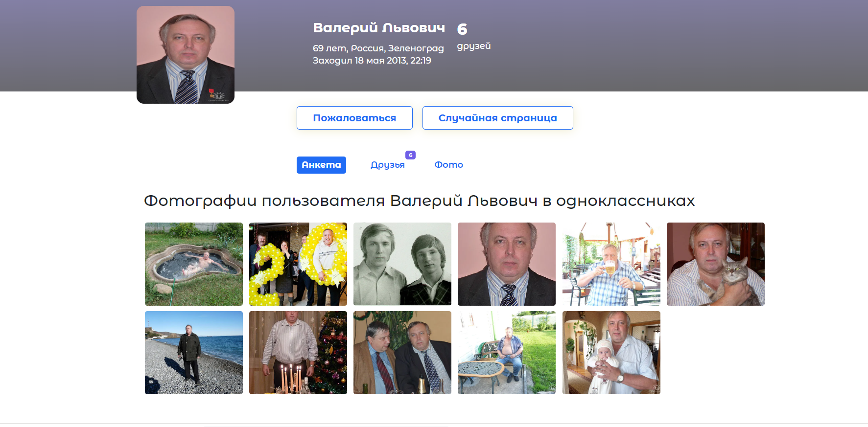Open photo with yellow balloon numbers

(x=298, y=264)
